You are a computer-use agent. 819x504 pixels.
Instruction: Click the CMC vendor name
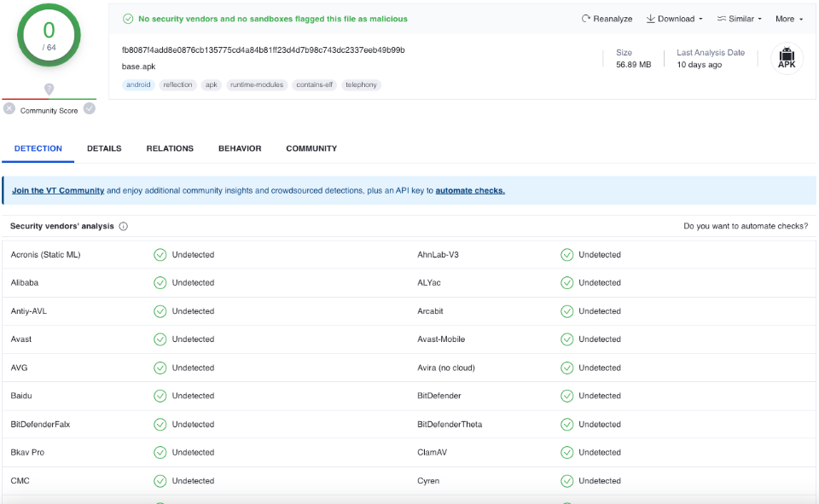click(x=20, y=480)
